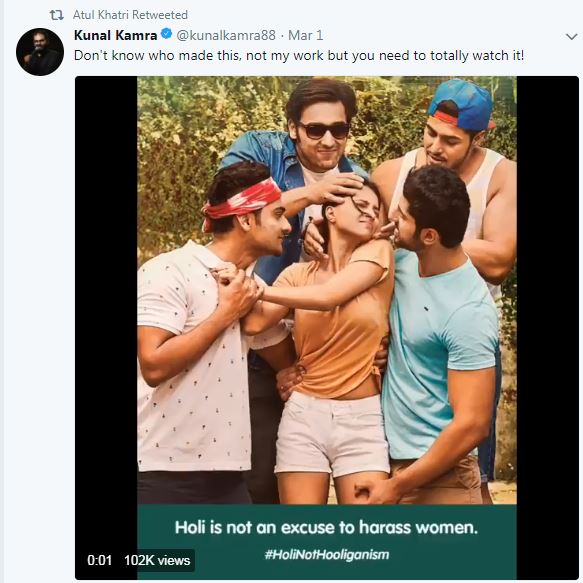Open the Mar 1 timestamp

click(x=306, y=35)
